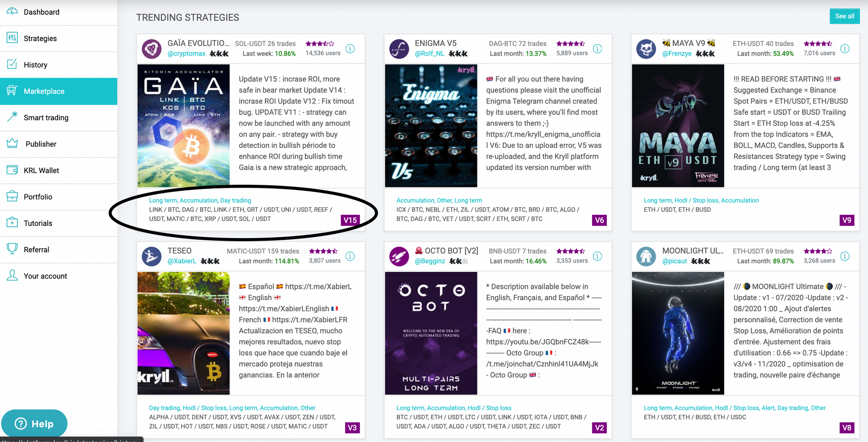Click the ENIGMA V5 strategy title
Viewport: 868px width, 442px height.
pos(436,43)
